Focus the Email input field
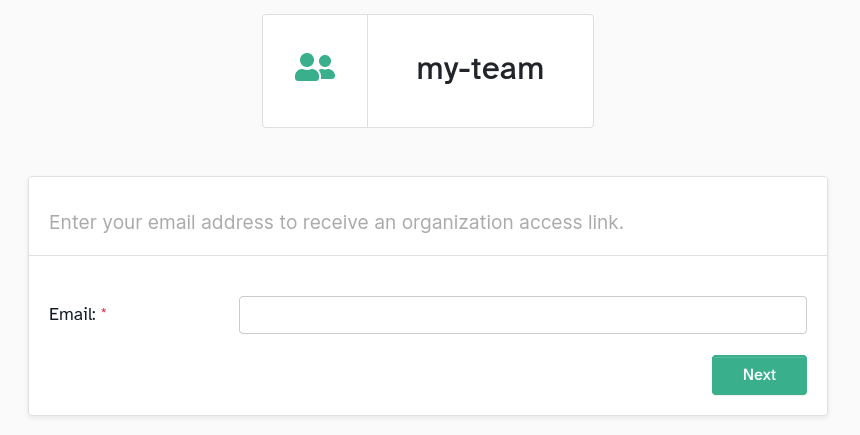The image size is (860, 435). [523, 315]
